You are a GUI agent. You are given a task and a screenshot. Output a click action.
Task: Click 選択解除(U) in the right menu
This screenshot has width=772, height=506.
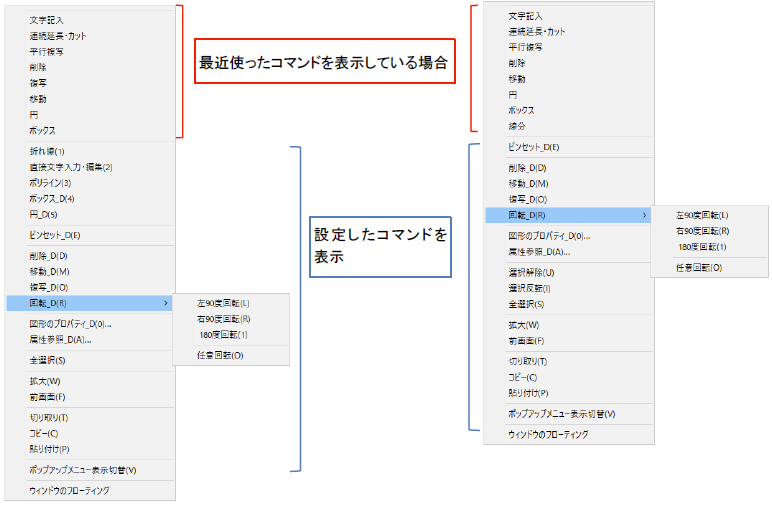tap(531, 272)
